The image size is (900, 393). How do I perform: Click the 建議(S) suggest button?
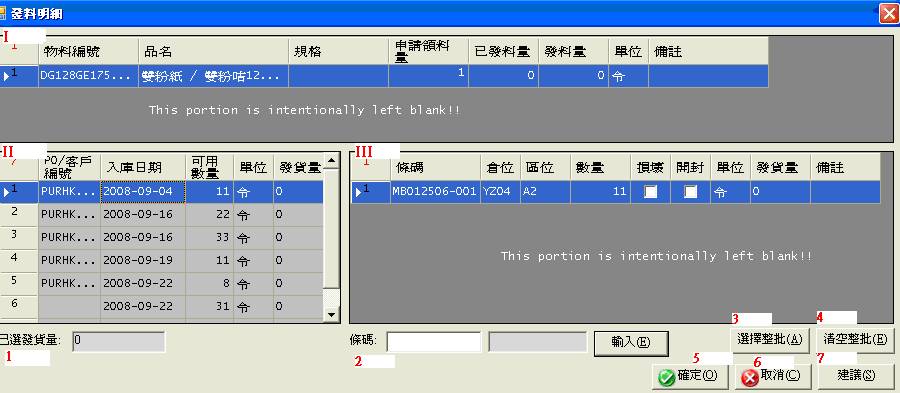[x=856, y=376]
